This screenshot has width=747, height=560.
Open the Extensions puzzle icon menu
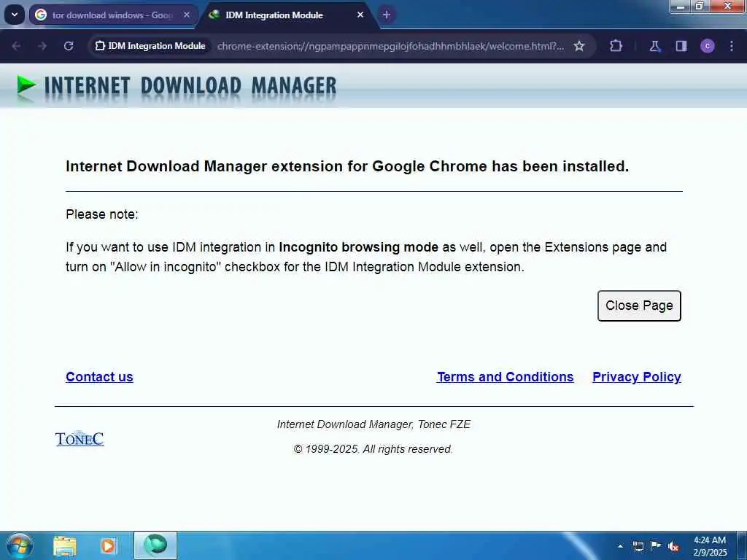616,46
